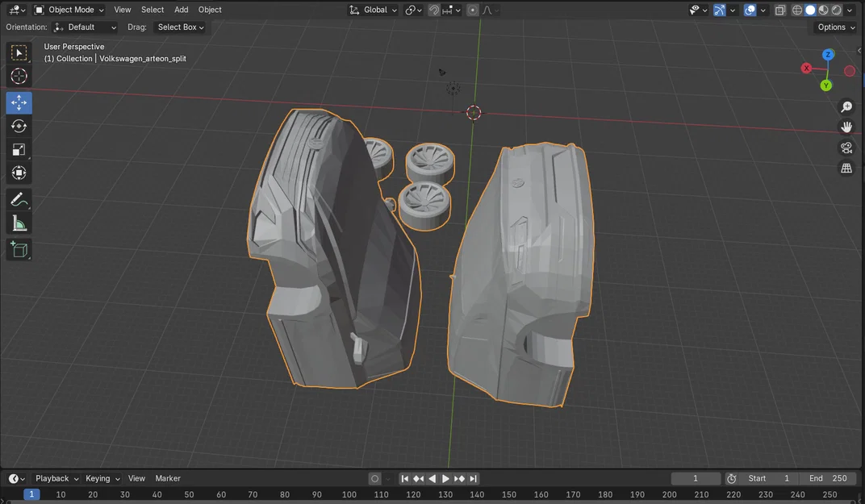
Task: Click the Options button in the top right
Action: click(833, 27)
